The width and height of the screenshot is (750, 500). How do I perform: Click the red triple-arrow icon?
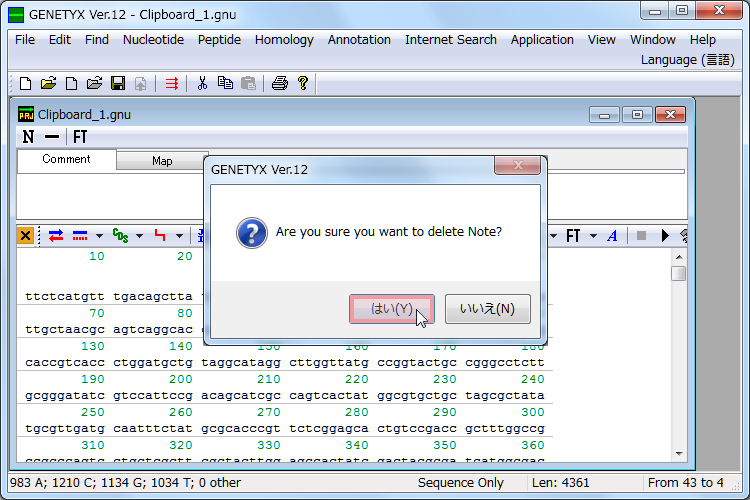(x=172, y=84)
